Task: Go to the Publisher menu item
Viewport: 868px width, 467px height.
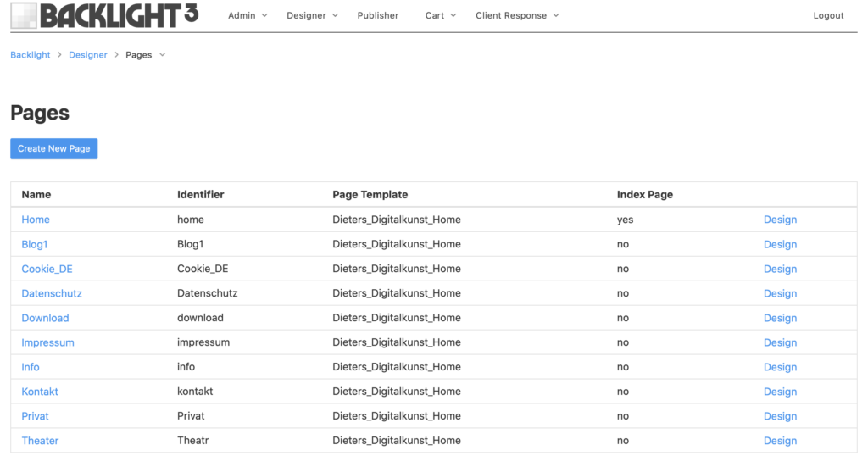Action: click(x=377, y=15)
